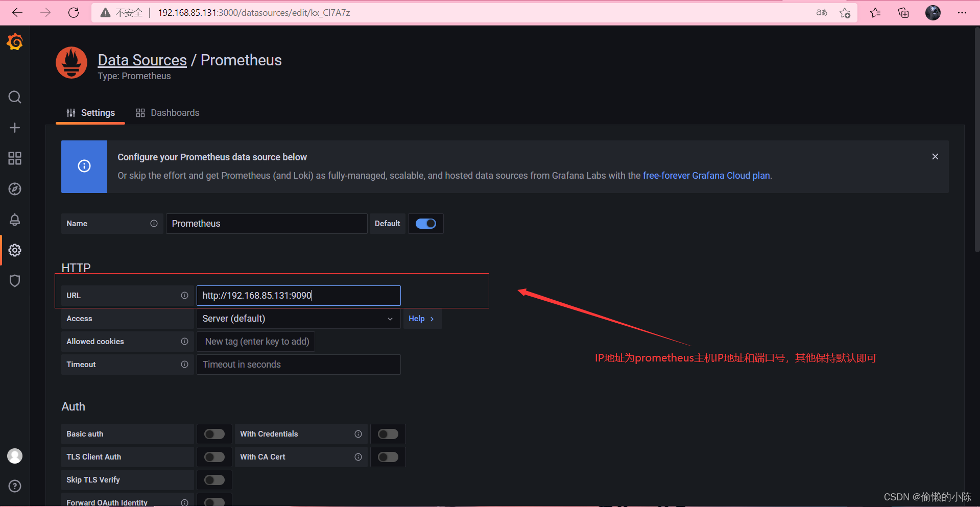Open the Search icon in sidebar
This screenshot has width=980, height=507.
point(15,97)
